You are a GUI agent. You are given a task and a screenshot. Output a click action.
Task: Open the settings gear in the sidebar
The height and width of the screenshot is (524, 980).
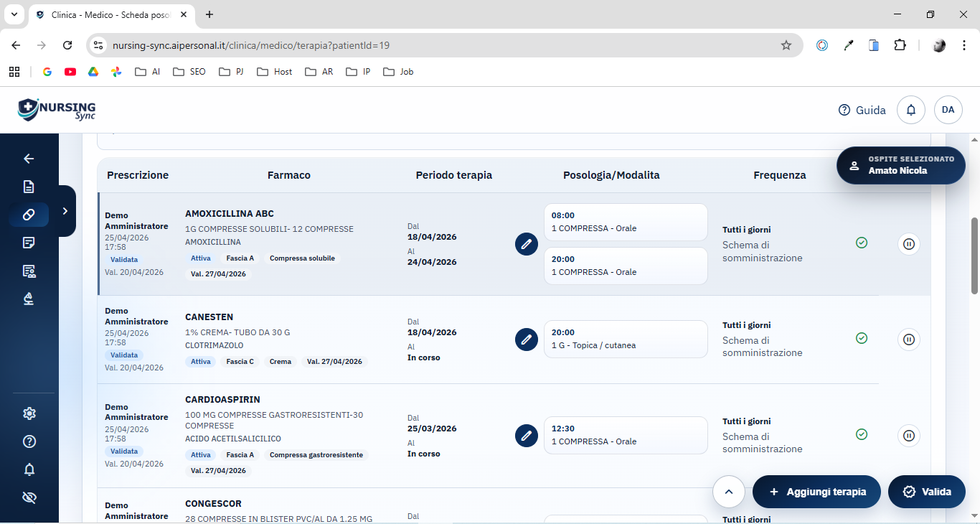(x=29, y=413)
